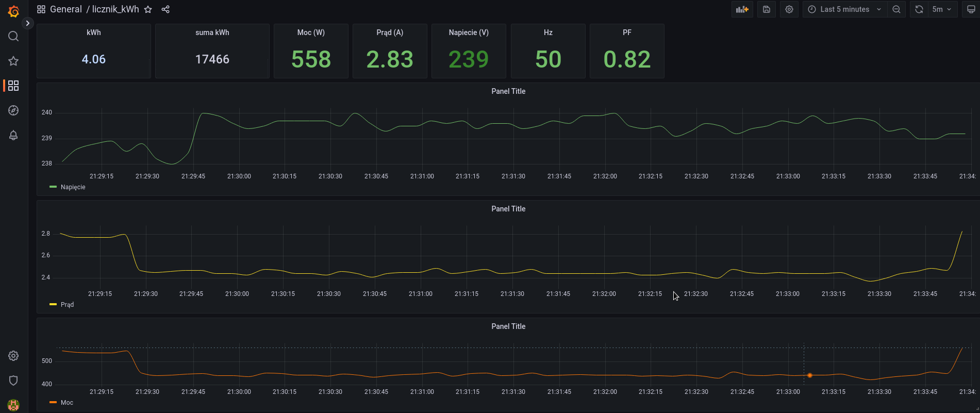Open the Starred dashboards icon

pyautogui.click(x=13, y=61)
